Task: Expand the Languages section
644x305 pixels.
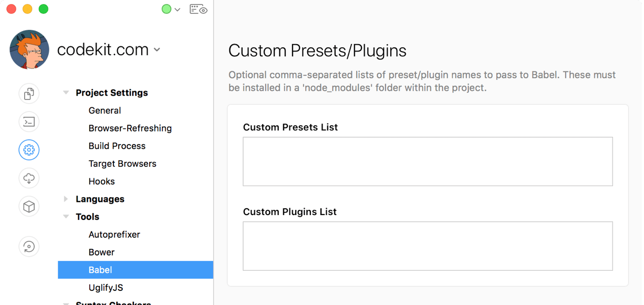Action: point(66,199)
